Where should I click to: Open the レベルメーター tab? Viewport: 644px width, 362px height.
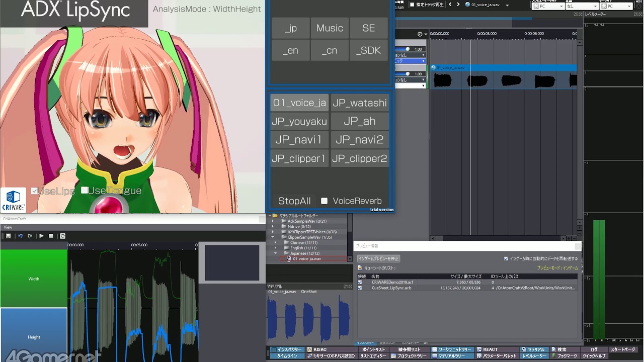click(x=534, y=356)
